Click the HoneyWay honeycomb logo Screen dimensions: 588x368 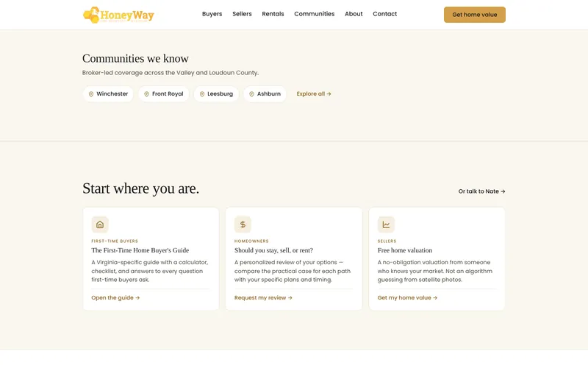(x=118, y=15)
